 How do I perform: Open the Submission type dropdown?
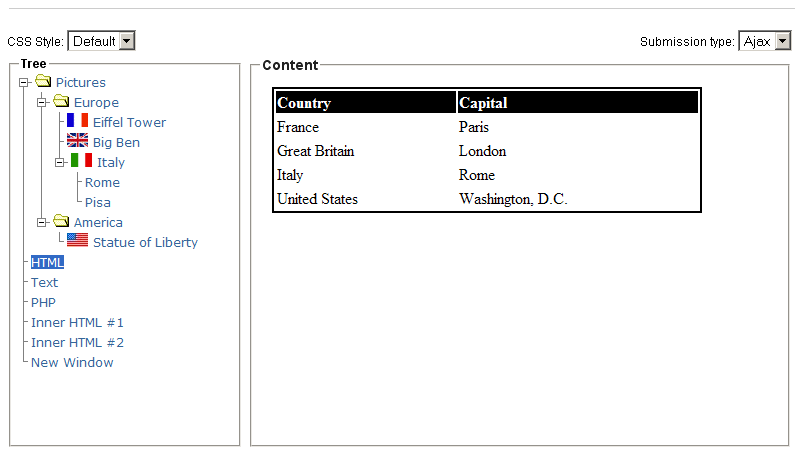point(764,41)
